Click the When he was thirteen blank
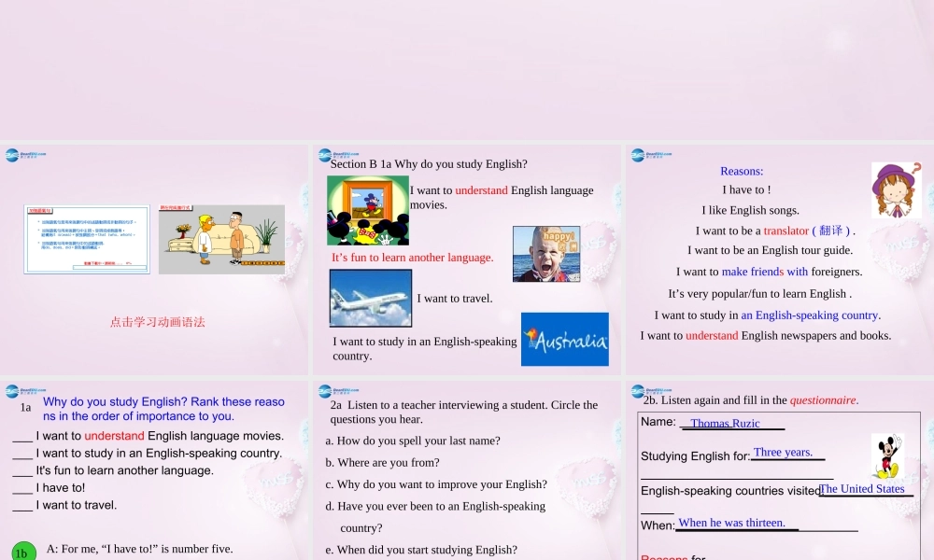Image resolution: width=934 pixels, height=560 pixels. [730, 523]
